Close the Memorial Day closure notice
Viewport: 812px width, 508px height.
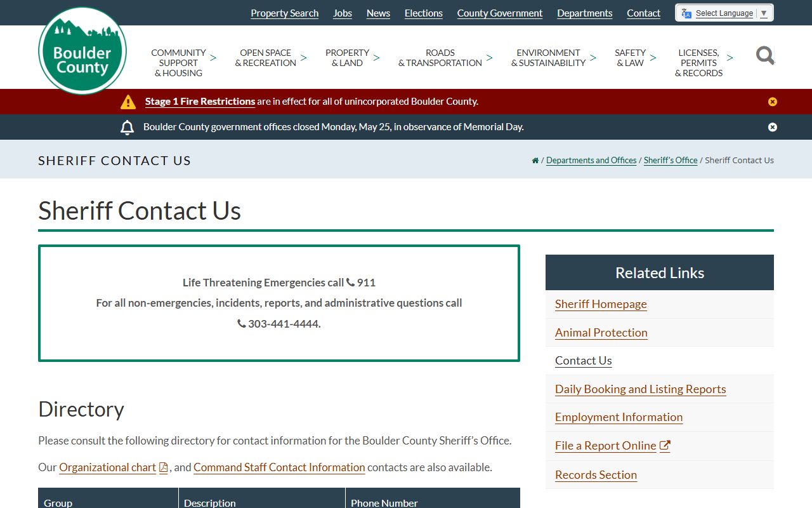coord(772,127)
